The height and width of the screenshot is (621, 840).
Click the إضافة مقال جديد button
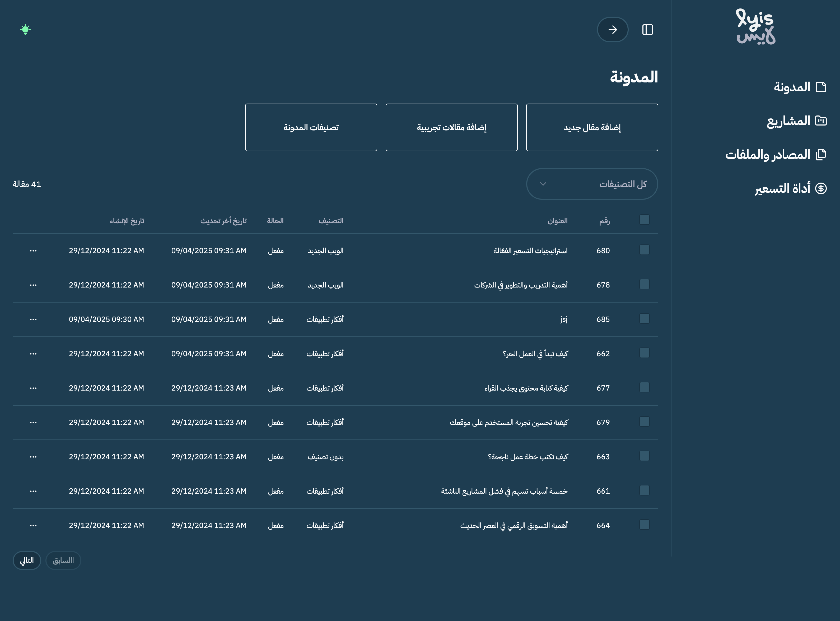coord(592,127)
